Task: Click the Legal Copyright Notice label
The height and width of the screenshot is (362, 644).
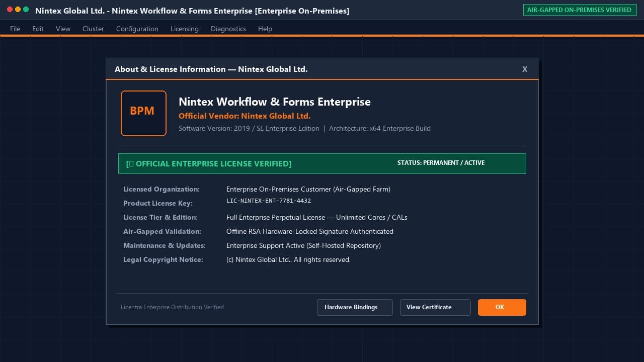Action: [x=163, y=259]
